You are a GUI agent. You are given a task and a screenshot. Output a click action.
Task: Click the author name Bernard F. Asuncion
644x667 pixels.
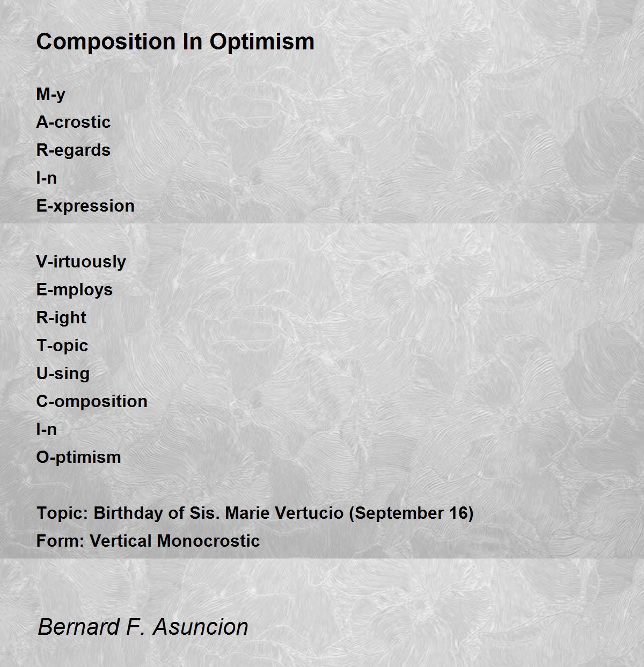click(x=143, y=627)
